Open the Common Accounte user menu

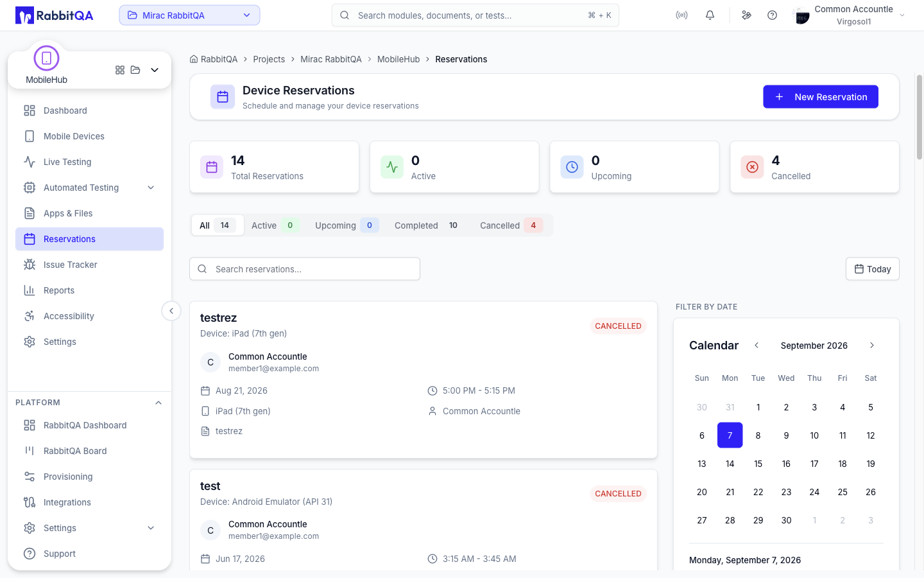coord(848,15)
